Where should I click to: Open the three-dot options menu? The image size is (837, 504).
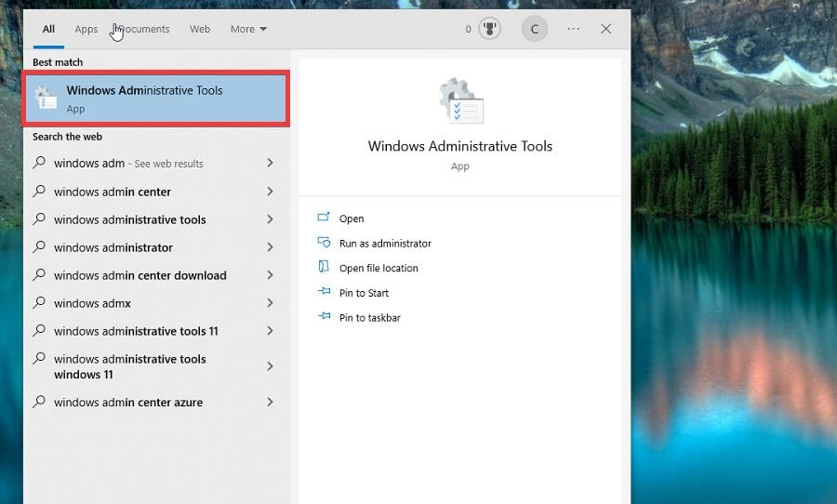click(573, 28)
